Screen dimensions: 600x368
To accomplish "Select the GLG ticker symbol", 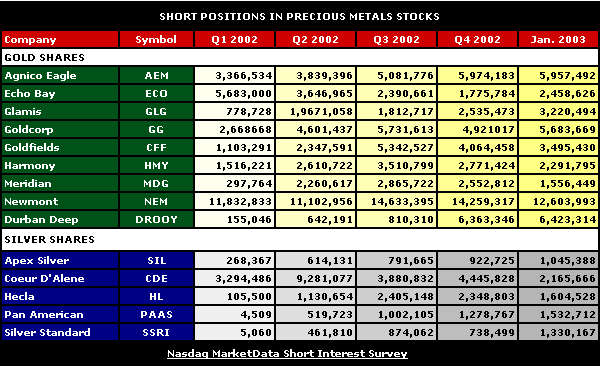I will [x=156, y=111].
